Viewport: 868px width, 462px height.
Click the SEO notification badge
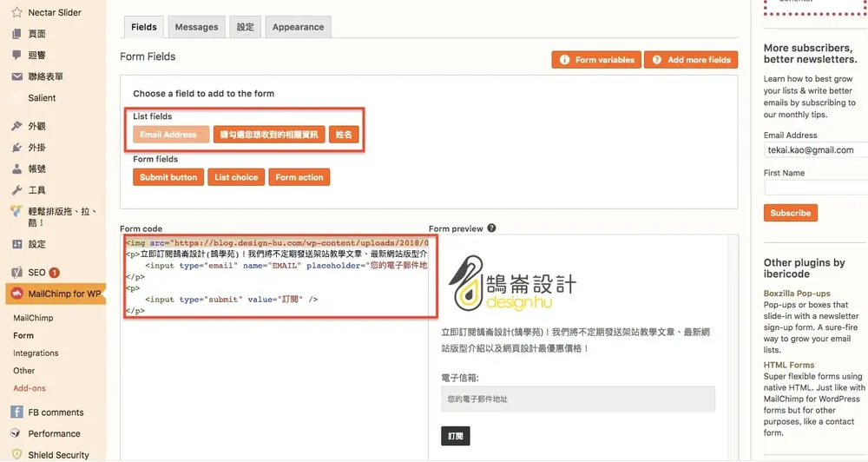pyautogui.click(x=54, y=273)
